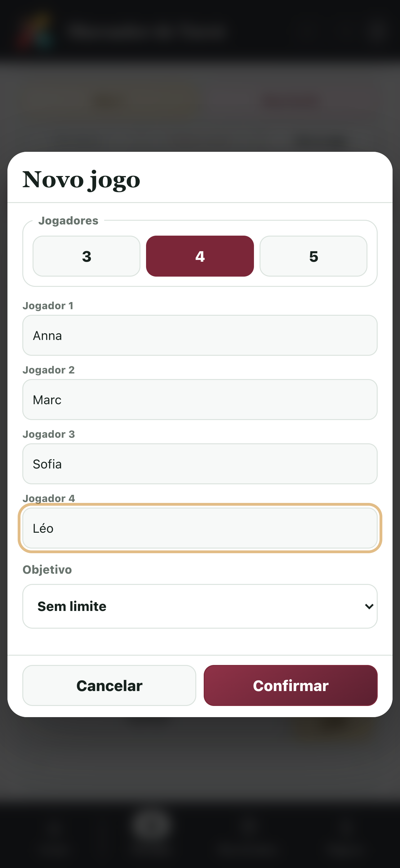Screen dimensions: 400x868
Task: Focus the Jogador 2 field containing Marc
Action: pos(200,400)
